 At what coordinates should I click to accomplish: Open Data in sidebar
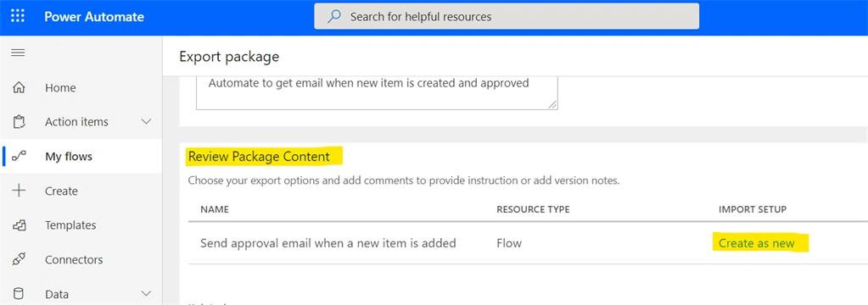tap(57, 294)
